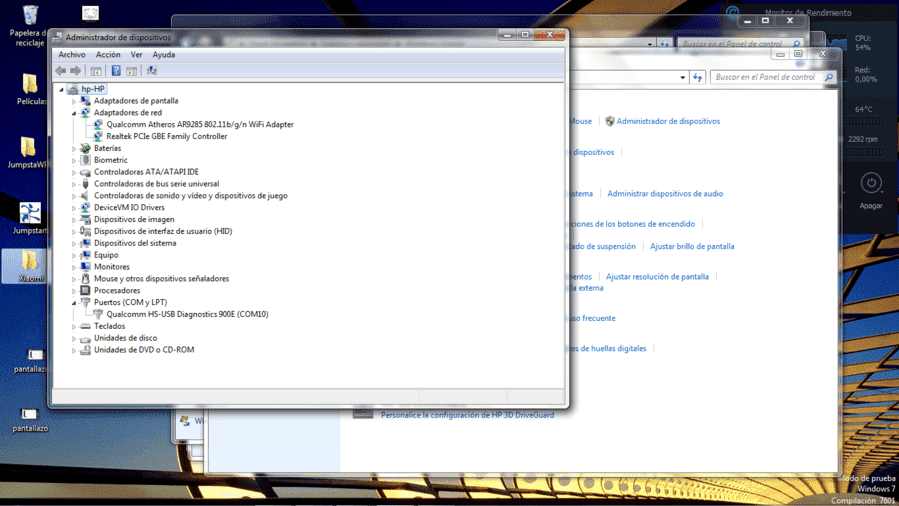Click the hp-HP computer icon

pyautogui.click(x=73, y=89)
